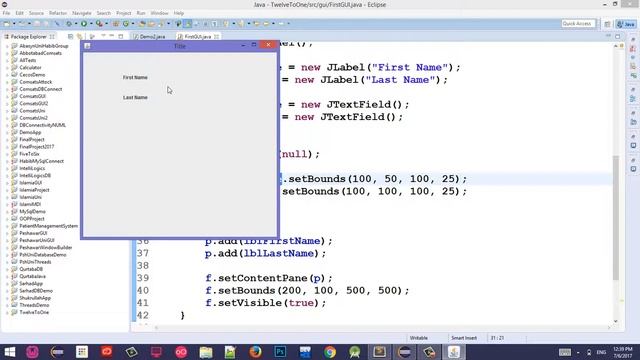Open the Eclipse icon on the taskbar
This screenshot has height=360, width=640.
tap(404, 352)
